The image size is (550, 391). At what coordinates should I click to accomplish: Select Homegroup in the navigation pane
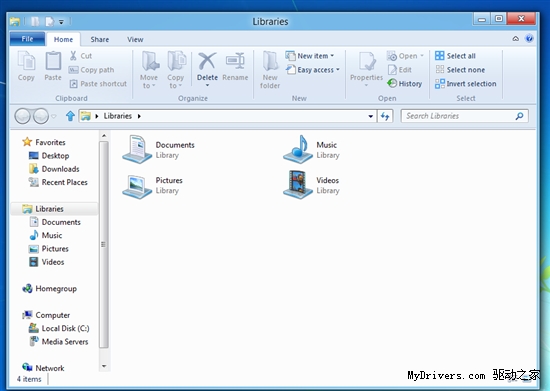[49, 289]
